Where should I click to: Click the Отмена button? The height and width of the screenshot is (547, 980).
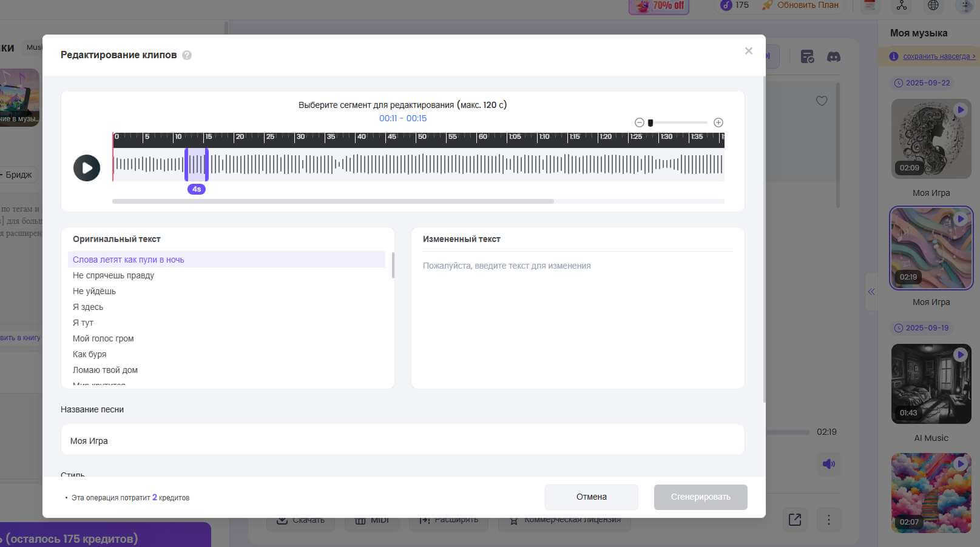[x=591, y=497]
